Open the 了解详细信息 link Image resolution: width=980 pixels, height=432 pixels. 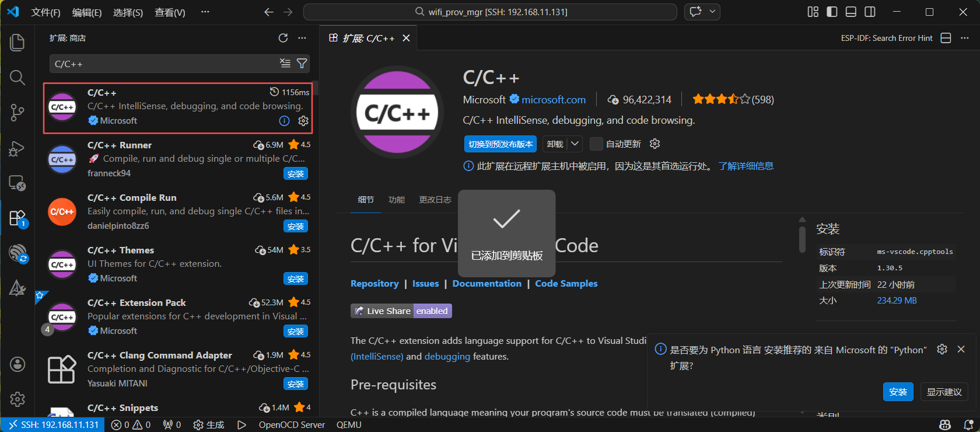point(746,166)
